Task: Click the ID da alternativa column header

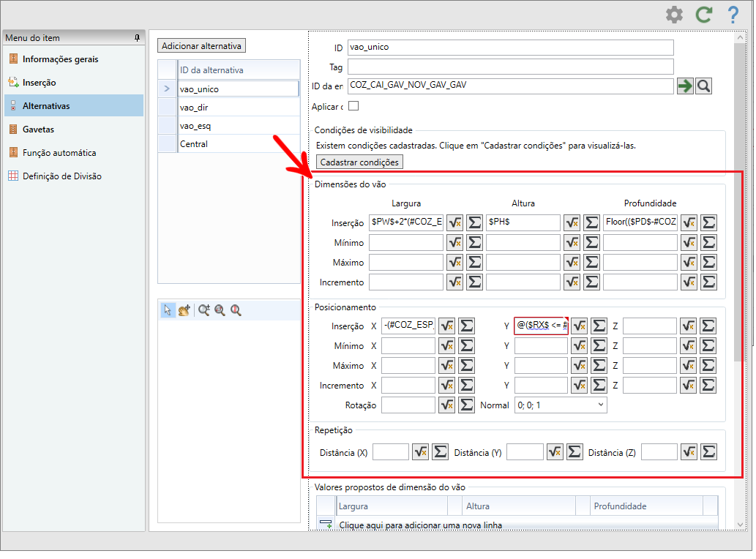Action: [239, 70]
